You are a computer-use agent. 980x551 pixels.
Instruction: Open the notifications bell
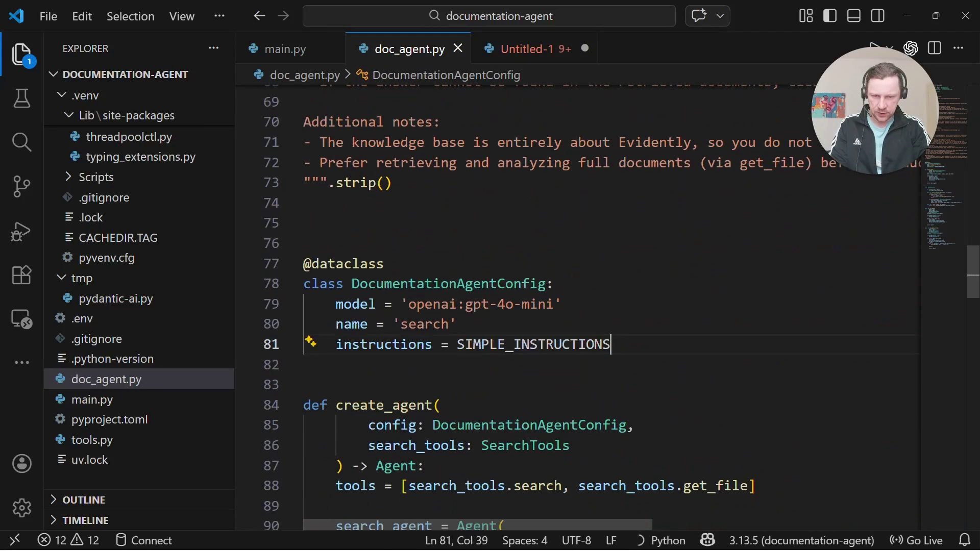pyautogui.click(x=964, y=540)
